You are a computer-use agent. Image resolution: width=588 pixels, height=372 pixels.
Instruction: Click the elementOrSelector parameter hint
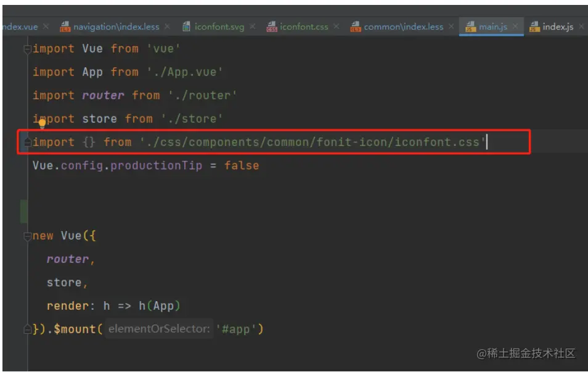click(x=159, y=329)
